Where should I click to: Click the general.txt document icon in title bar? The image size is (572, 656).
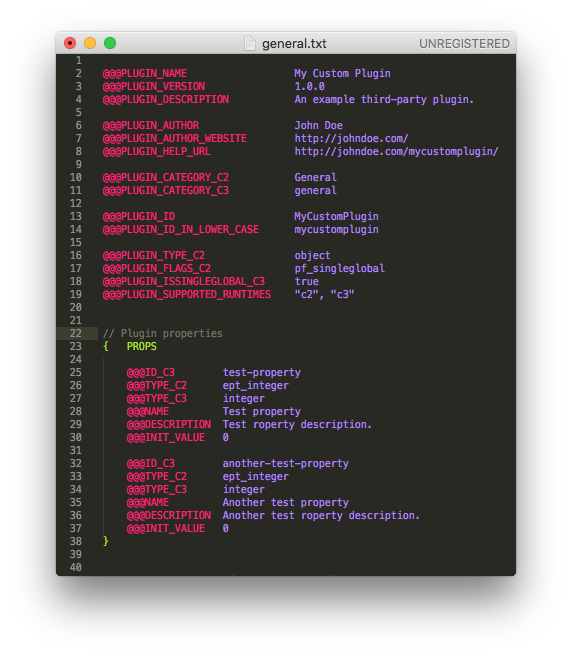pos(250,43)
